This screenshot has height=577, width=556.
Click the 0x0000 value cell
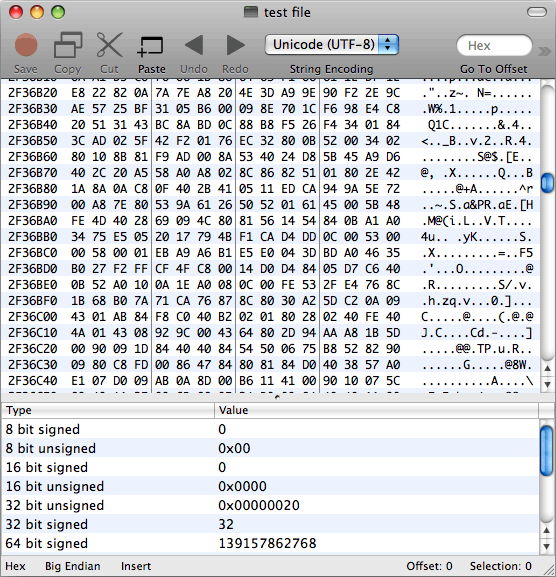pos(242,486)
